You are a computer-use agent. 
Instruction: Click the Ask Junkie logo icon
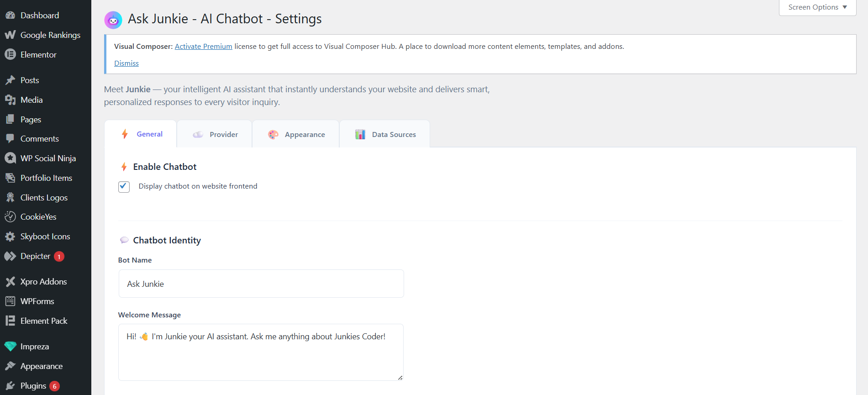113,20
